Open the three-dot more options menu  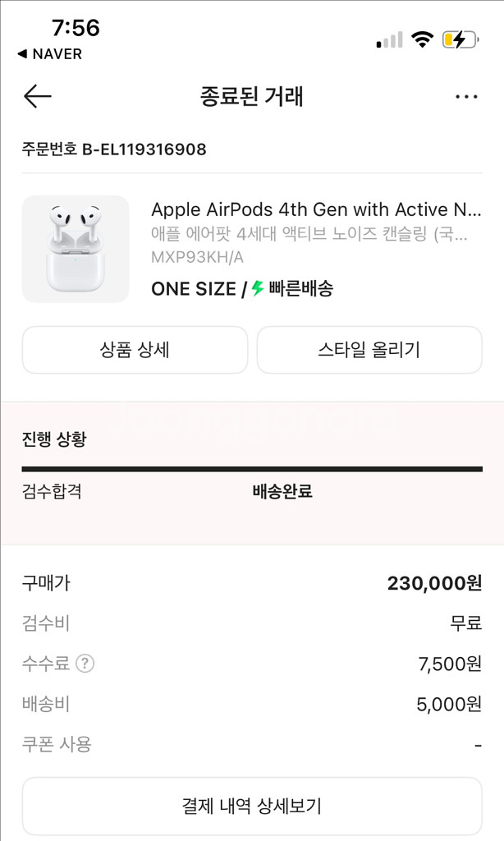point(465,98)
